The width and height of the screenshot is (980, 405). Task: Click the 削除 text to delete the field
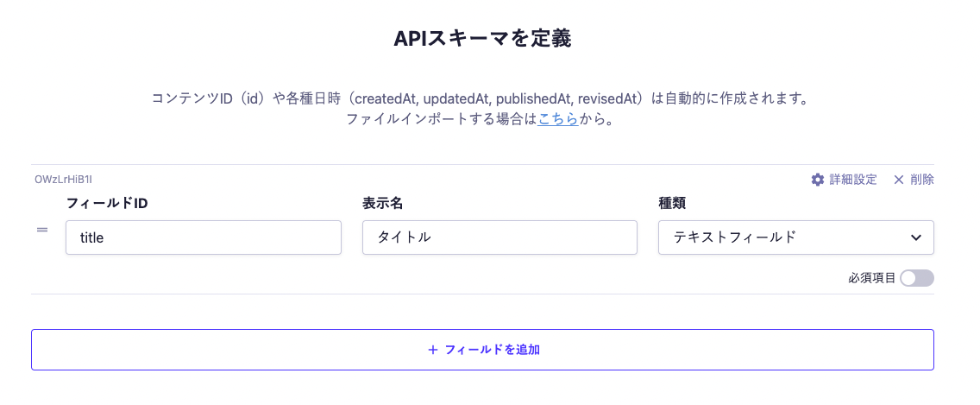point(921,180)
